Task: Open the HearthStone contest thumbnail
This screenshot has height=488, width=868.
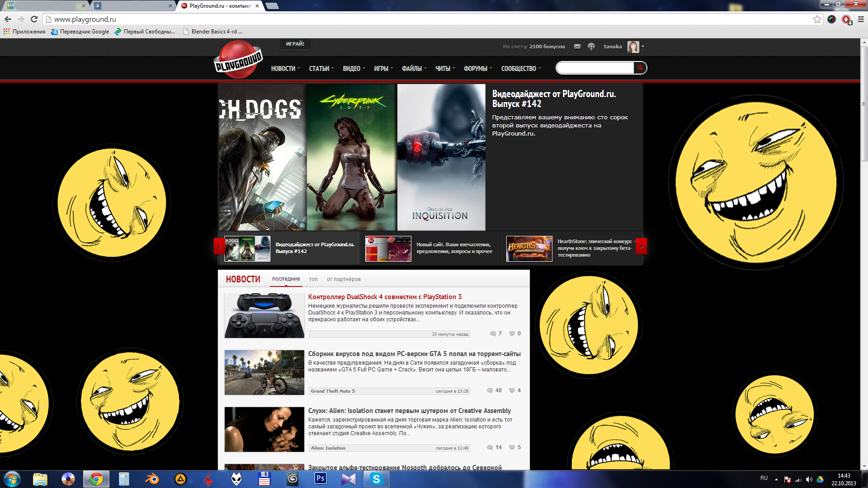Action: (529, 249)
